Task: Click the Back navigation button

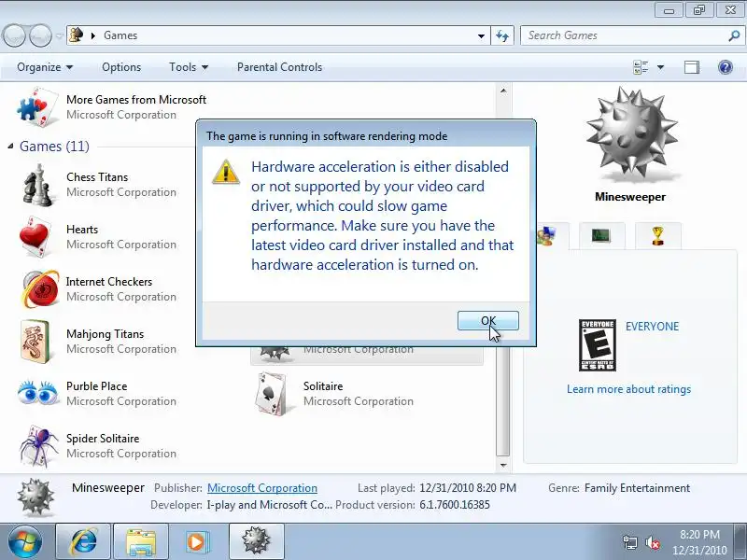Action: click(14, 35)
